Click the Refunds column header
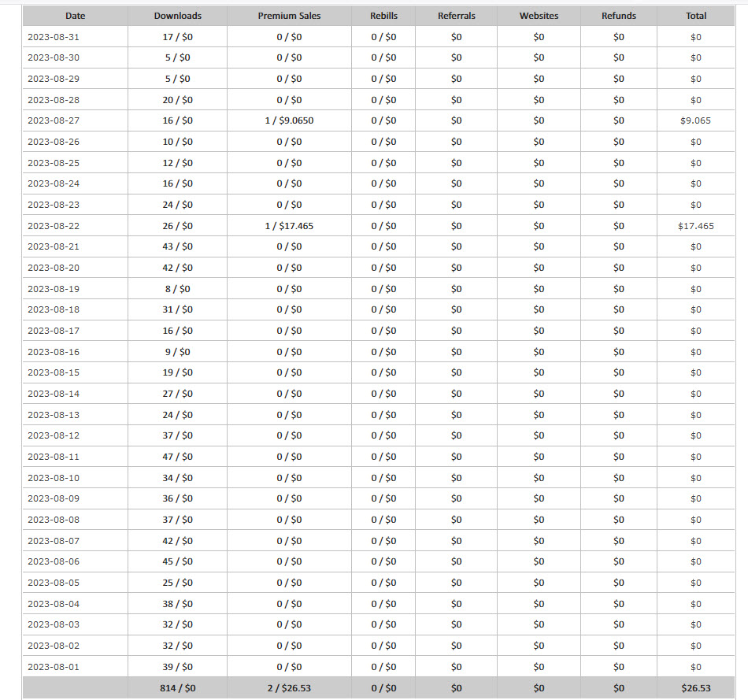This screenshot has width=748, height=700. click(619, 16)
